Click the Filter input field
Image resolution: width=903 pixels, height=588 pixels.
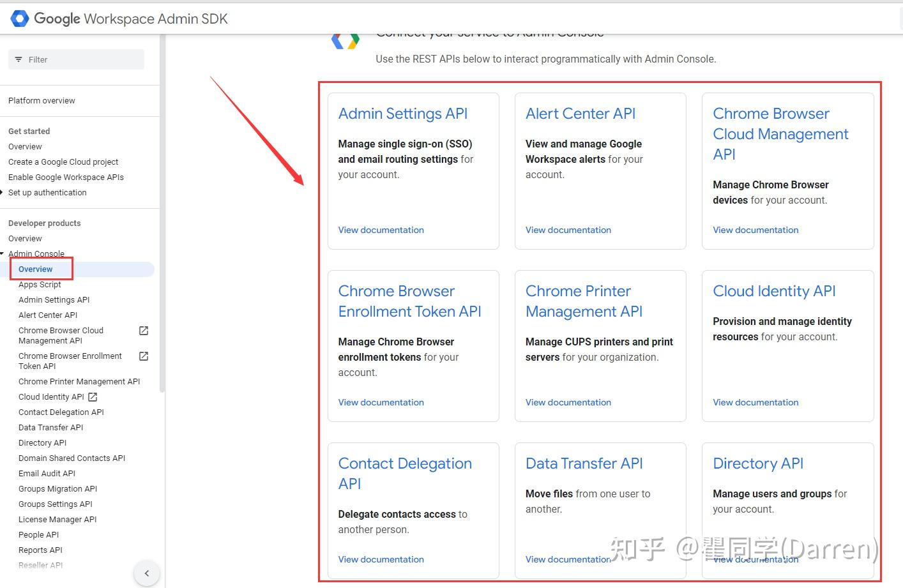pos(77,59)
